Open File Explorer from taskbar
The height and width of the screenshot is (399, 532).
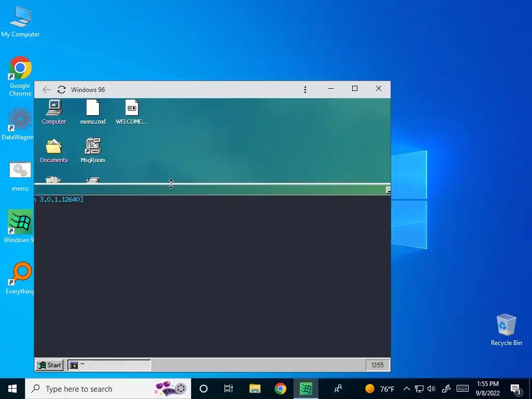(x=255, y=389)
